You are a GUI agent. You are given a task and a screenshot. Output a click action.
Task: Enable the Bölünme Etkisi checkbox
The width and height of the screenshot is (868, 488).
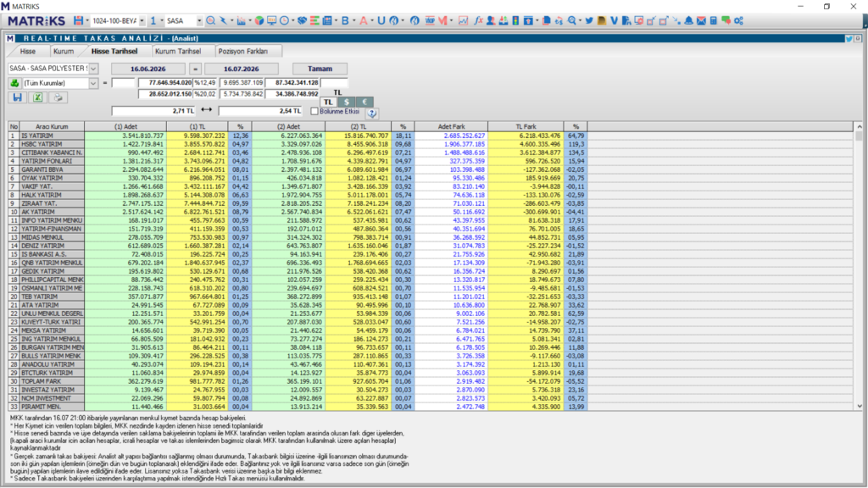[314, 112]
